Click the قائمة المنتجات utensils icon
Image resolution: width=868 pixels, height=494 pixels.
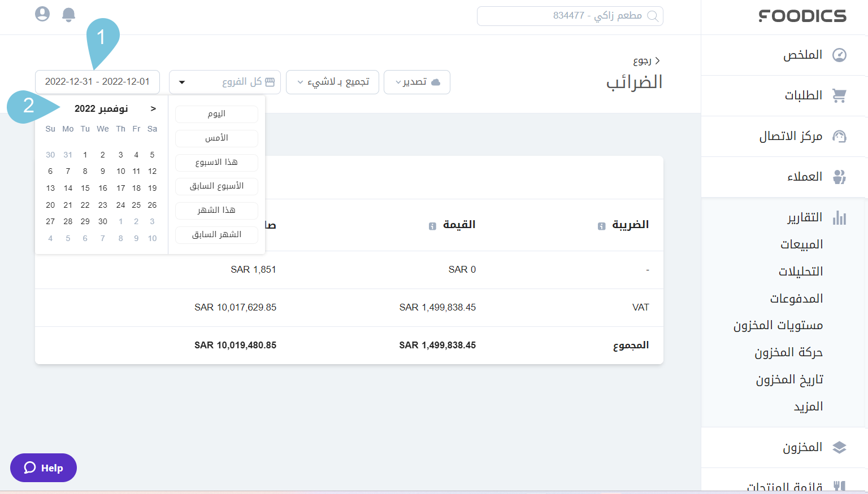(x=840, y=484)
